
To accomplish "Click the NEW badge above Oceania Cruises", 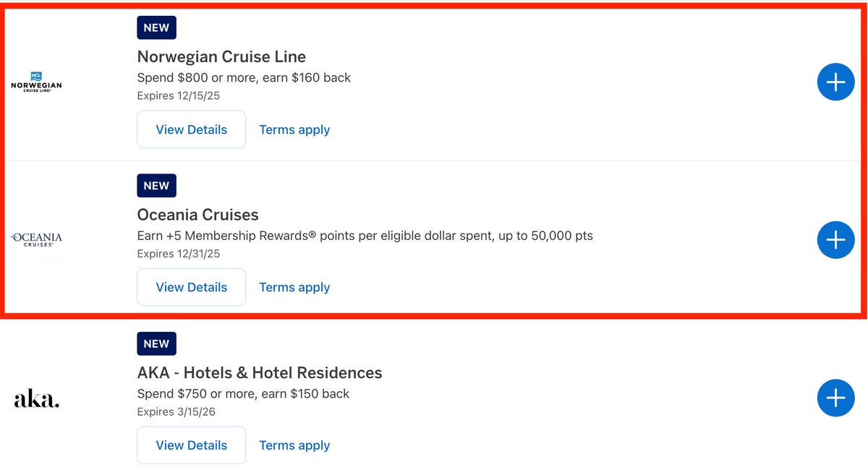I will (x=156, y=186).
